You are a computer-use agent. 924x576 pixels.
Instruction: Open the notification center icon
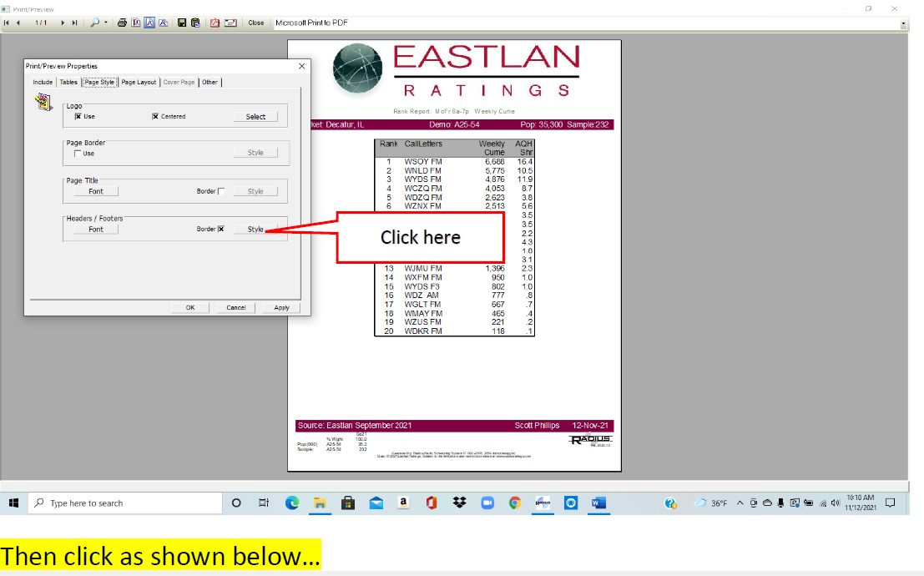(x=891, y=503)
